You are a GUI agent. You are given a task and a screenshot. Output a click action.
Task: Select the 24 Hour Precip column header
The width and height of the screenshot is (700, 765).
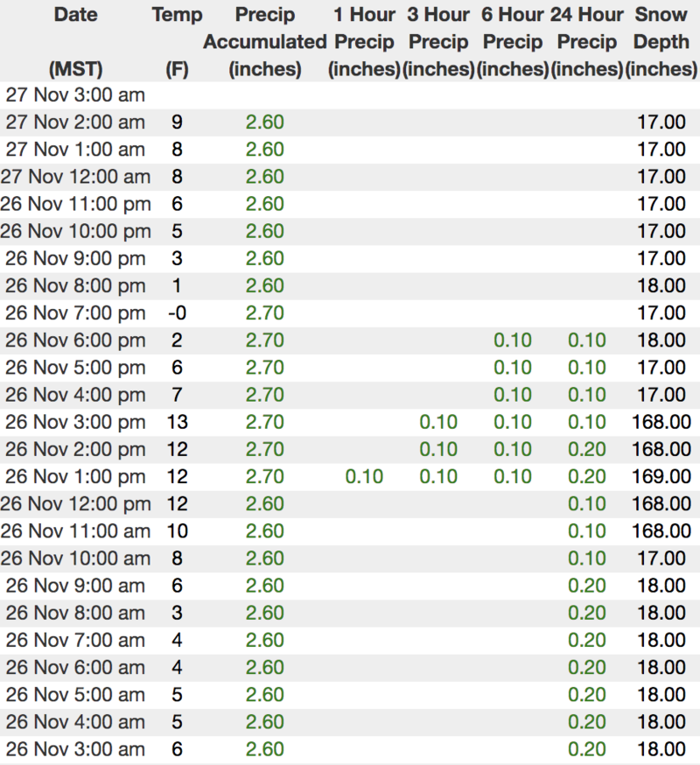pos(587,42)
